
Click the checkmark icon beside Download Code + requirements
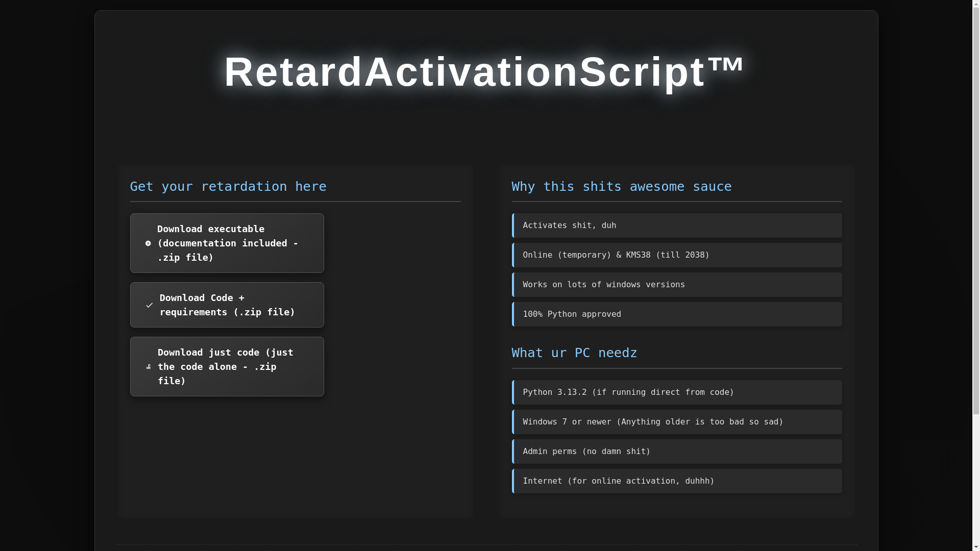tap(149, 305)
